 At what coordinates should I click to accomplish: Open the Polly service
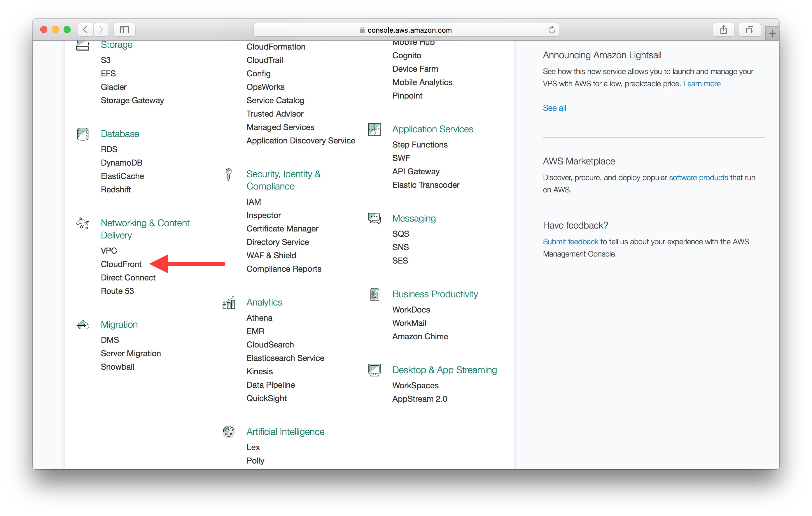tap(255, 461)
